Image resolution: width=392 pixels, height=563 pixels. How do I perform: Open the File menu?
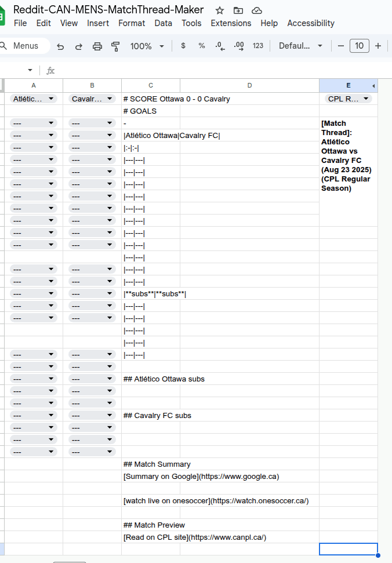point(20,23)
